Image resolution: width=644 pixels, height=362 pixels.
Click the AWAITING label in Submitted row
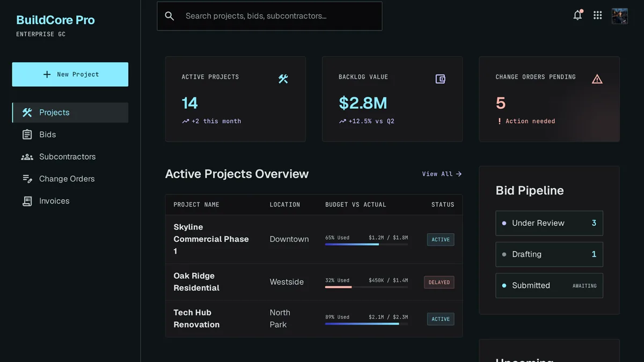584,286
